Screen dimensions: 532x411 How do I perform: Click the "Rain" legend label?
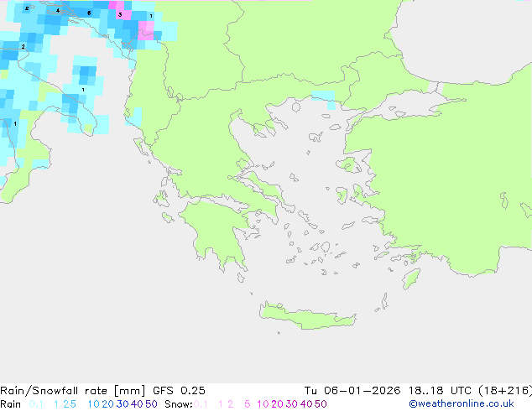coord(11,404)
